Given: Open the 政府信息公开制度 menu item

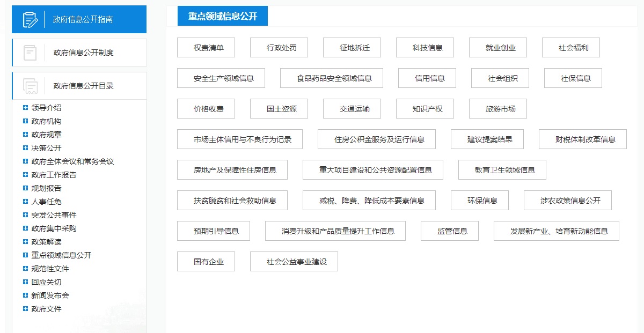Looking at the screenshot, I should [83, 53].
